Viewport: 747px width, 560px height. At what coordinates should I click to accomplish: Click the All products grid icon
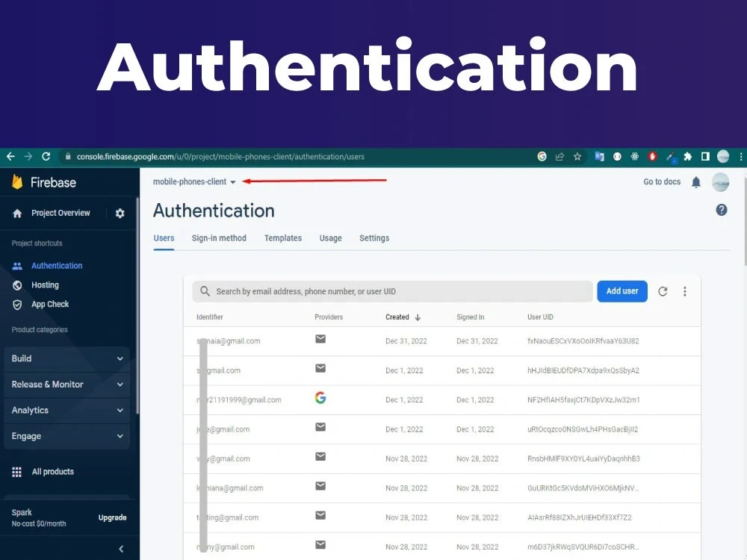16,472
